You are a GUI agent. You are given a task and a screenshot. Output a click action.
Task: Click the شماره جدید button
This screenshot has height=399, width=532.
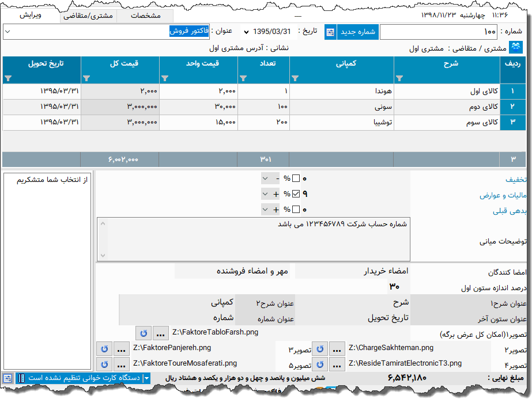point(359,32)
